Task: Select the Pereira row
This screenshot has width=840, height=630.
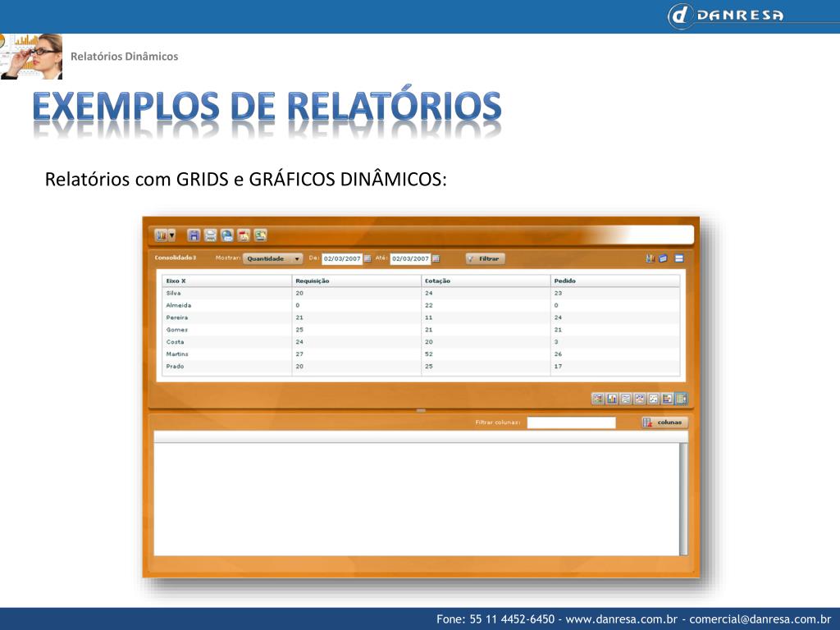Action: (x=421, y=317)
